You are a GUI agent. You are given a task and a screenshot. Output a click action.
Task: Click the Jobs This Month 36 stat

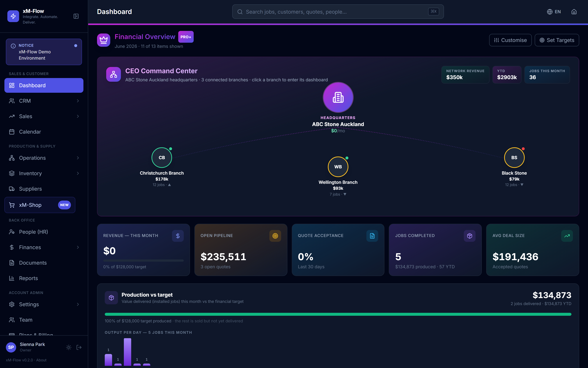[x=547, y=75]
